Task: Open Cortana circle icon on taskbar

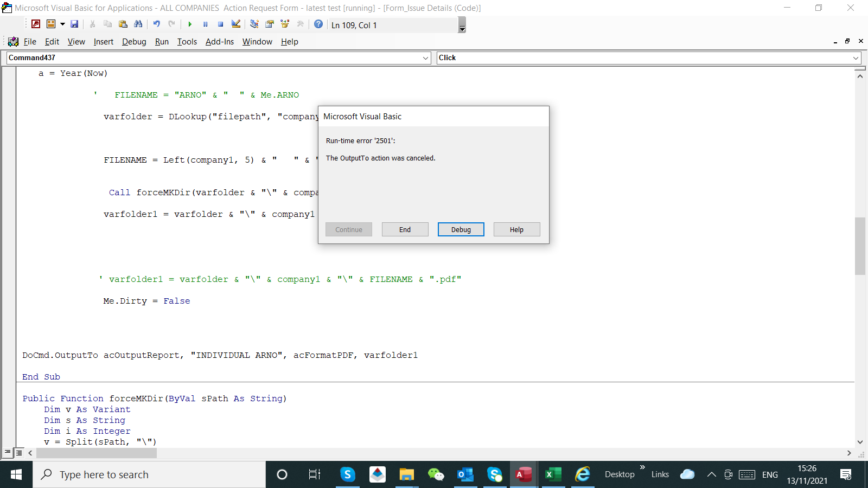Action: tap(282, 474)
